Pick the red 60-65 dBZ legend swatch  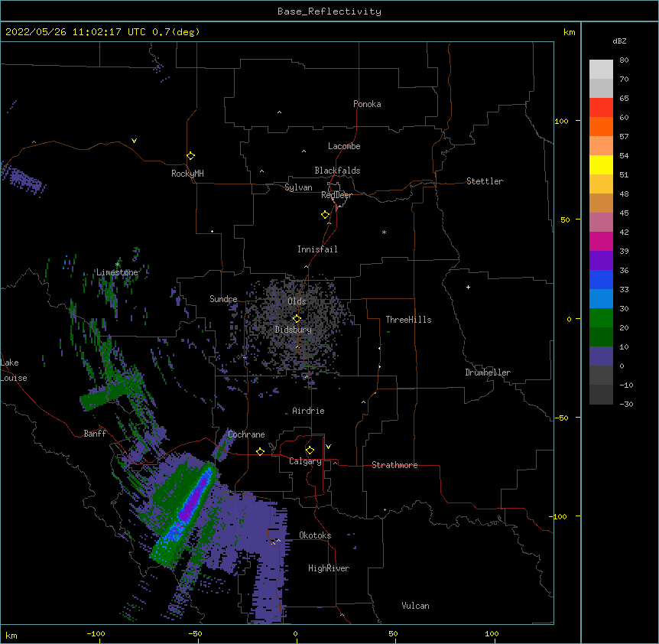pos(601,108)
